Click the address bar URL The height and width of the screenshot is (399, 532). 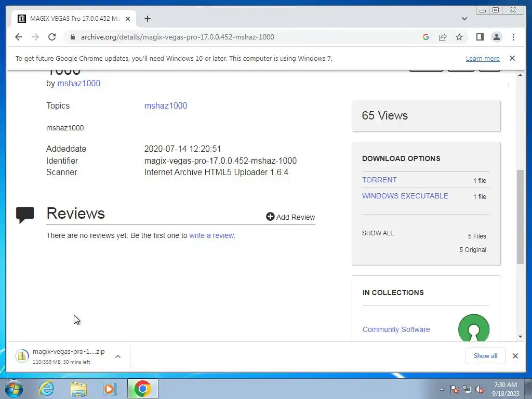click(178, 37)
